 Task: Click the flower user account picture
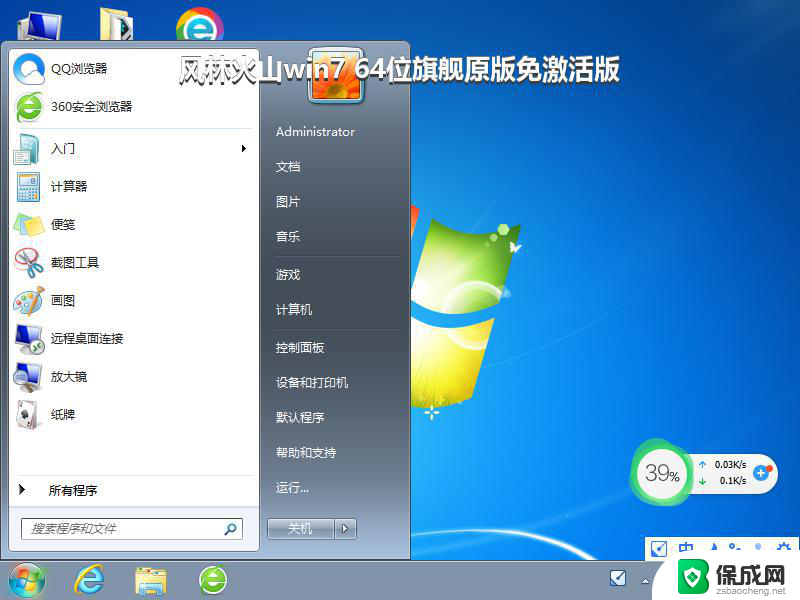[x=336, y=75]
